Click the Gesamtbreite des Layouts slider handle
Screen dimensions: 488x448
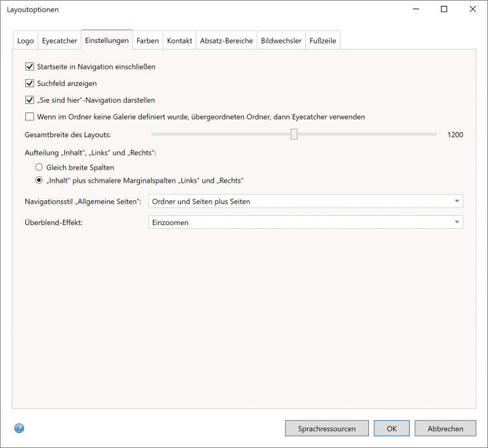point(294,134)
